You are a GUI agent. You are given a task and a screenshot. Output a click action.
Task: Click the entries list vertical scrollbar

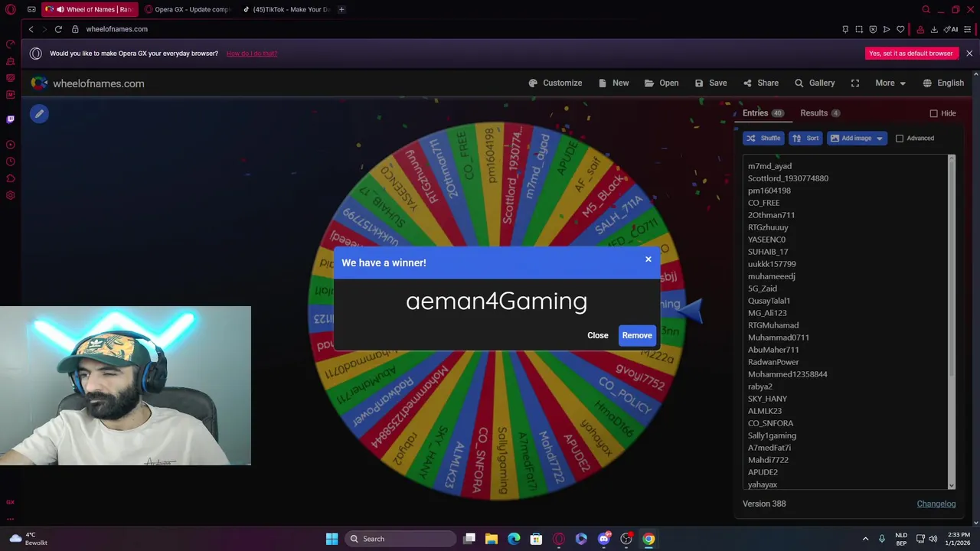tap(952, 268)
